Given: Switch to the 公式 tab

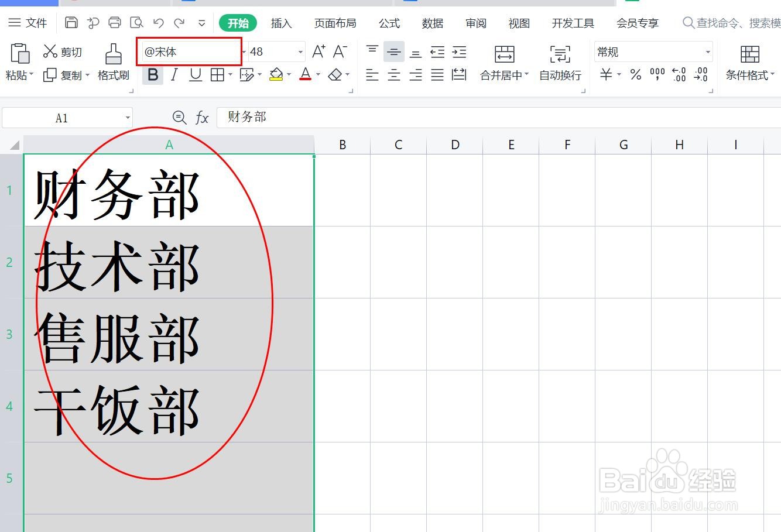Looking at the screenshot, I should click(x=389, y=23).
